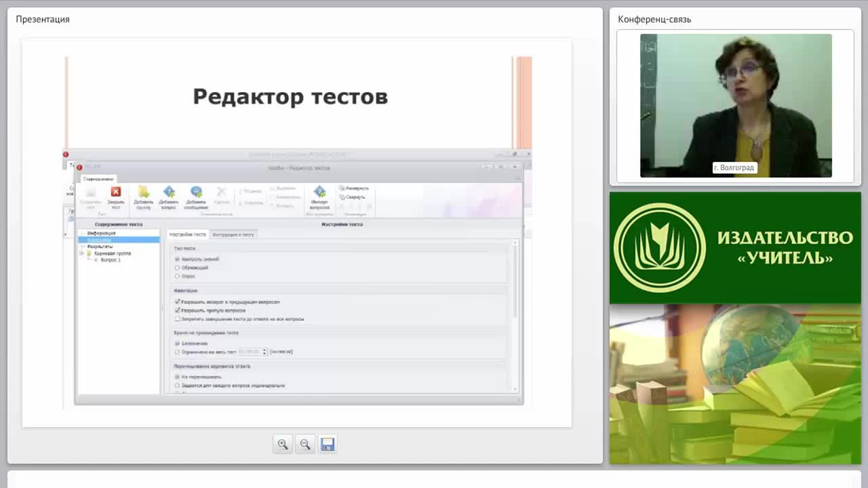Toggle 'Разрешить пропуск вопросов' checkbox
868x488 pixels.
click(x=178, y=310)
